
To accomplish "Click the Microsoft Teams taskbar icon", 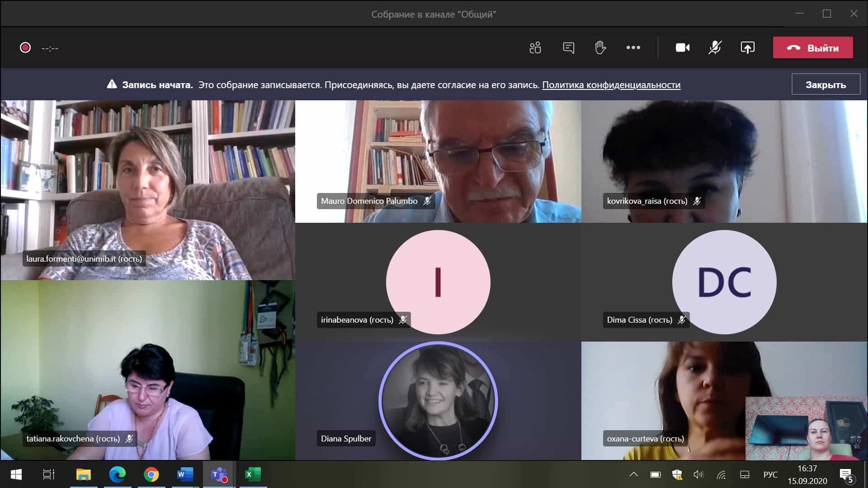I will (219, 474).
